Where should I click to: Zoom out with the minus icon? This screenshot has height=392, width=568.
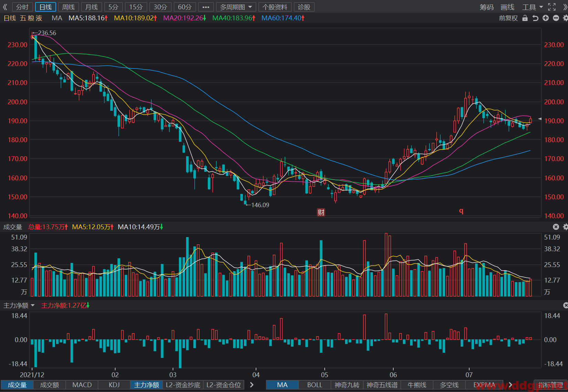pyautogui.click(x=556, y=18)
